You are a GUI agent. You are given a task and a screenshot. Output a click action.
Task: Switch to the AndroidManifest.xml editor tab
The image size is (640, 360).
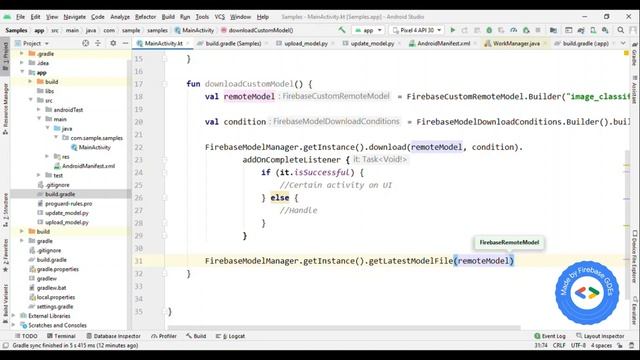pos(444,43)
